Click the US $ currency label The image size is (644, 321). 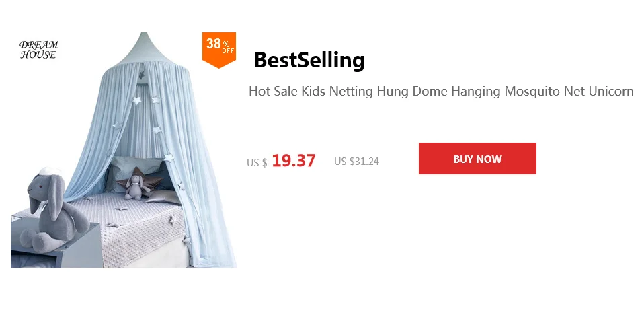257,163
